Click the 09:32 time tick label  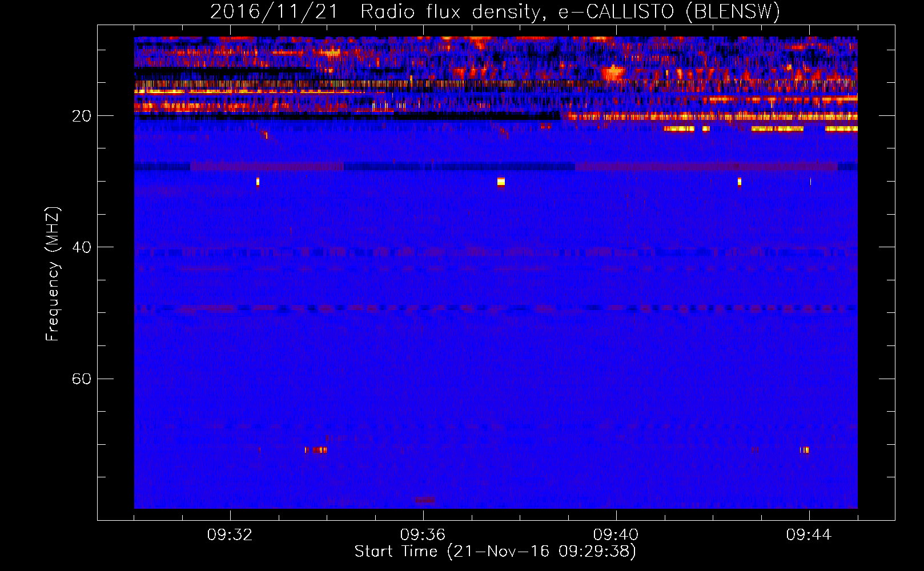pyautogui.click(x=230, y=535)
